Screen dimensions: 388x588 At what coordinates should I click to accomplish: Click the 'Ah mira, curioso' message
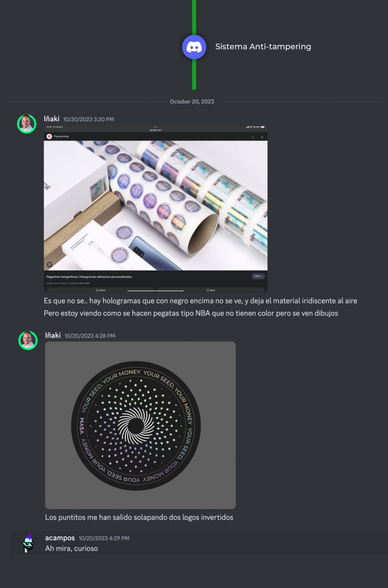[72, 548]
